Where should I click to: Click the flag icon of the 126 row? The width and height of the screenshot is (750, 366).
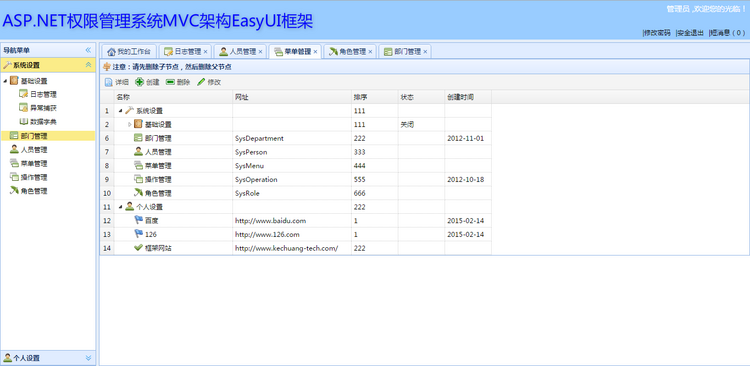[x=138, y=234]
